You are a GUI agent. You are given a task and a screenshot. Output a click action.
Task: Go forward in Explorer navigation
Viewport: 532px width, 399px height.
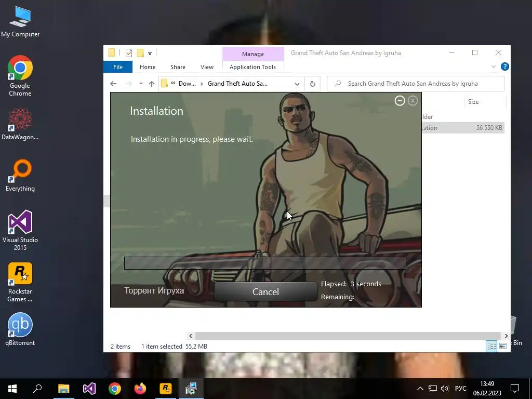click(x=129, y=84)
